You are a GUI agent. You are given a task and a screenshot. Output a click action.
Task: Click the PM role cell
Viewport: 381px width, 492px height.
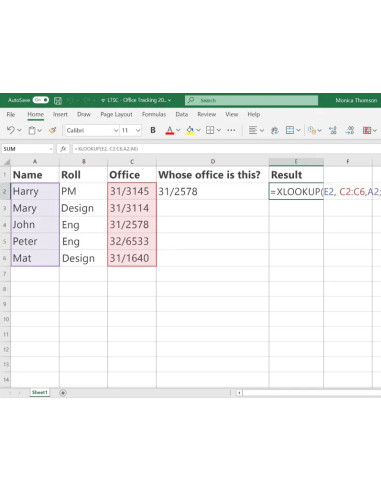tap(83, 191)
